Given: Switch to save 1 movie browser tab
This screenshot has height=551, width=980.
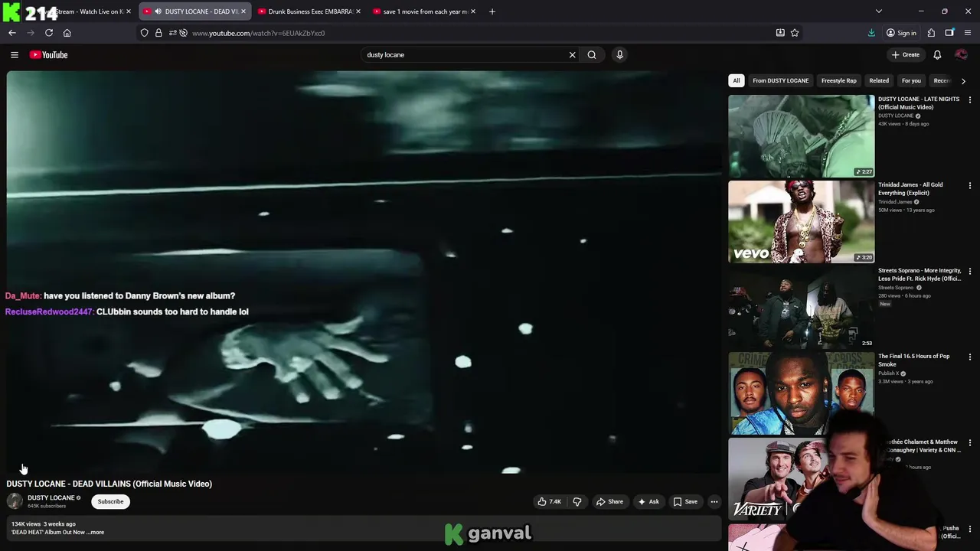Looking at the screenshot, I should click(423, 11).
